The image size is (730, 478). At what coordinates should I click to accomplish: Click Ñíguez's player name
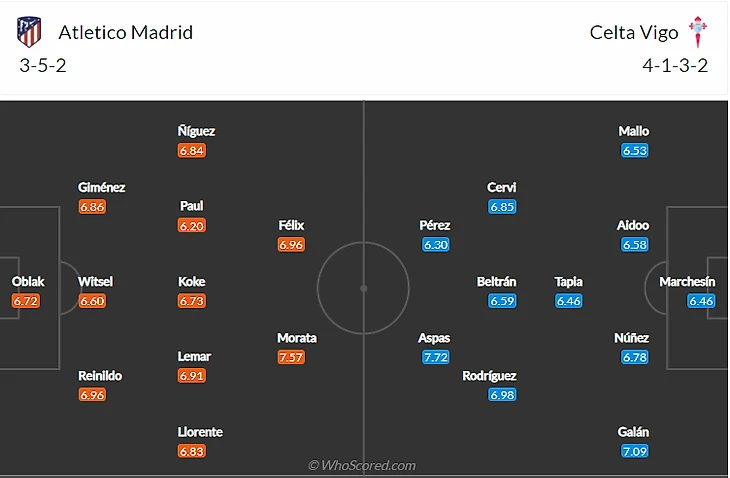[196, 131]
